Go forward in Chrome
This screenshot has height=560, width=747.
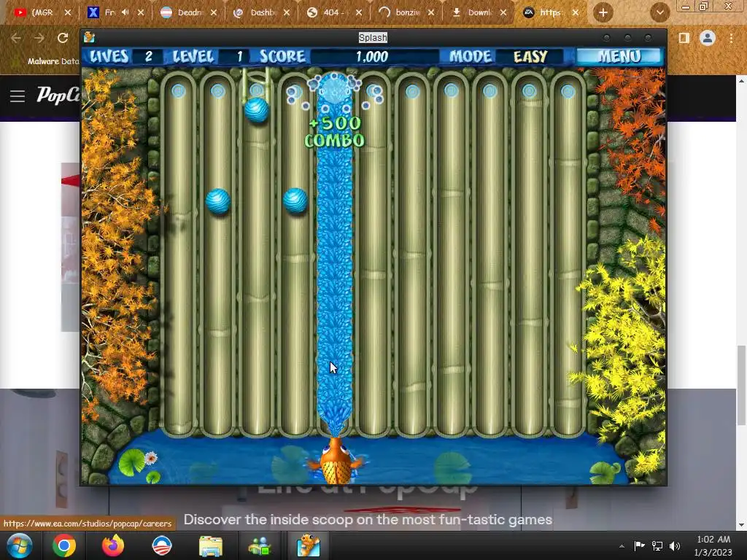pyautogui.click(x=39, y=38)
